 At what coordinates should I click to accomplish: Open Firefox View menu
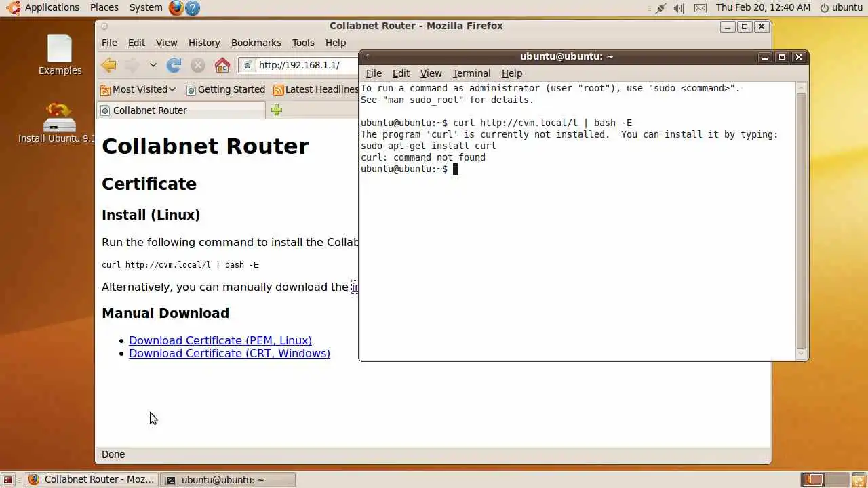[x=166, y=43]
